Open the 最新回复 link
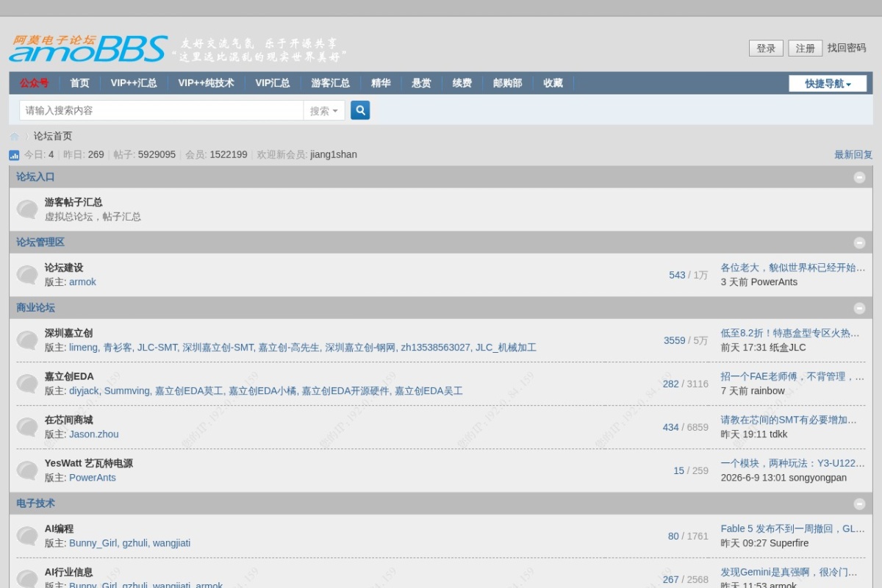This screenshot has width=882, height=588. [853, 154]
